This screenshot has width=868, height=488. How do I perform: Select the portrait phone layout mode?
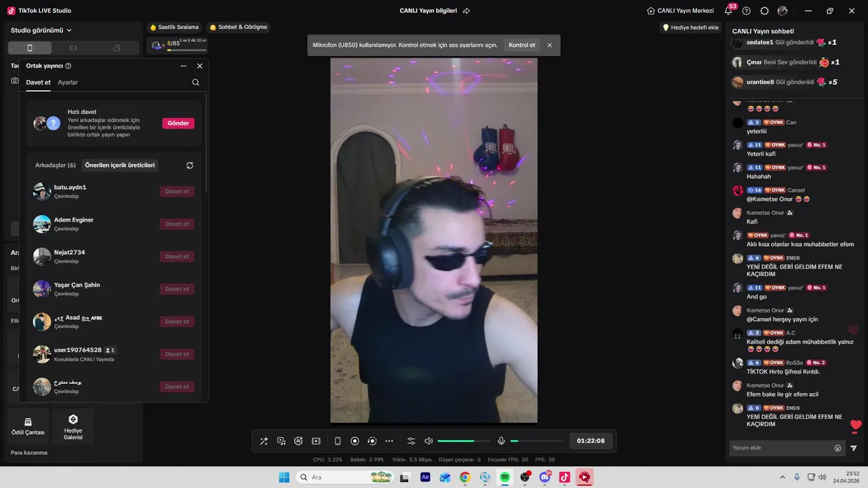point(29,48)
